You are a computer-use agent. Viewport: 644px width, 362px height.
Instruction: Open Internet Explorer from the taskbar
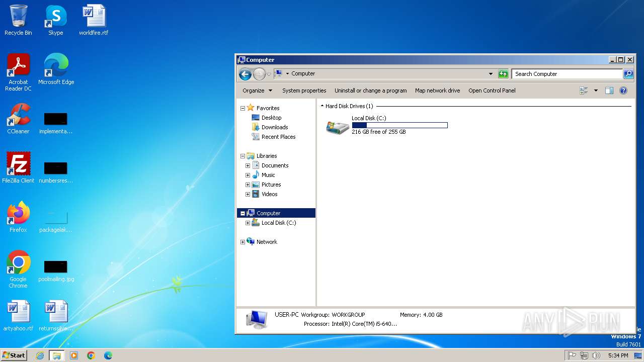point(40,355)
